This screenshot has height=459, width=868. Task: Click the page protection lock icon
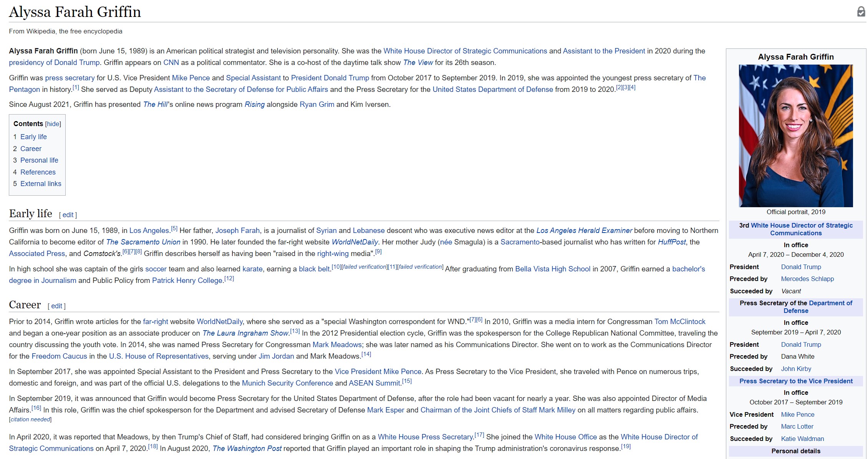(x=861, y=12)
